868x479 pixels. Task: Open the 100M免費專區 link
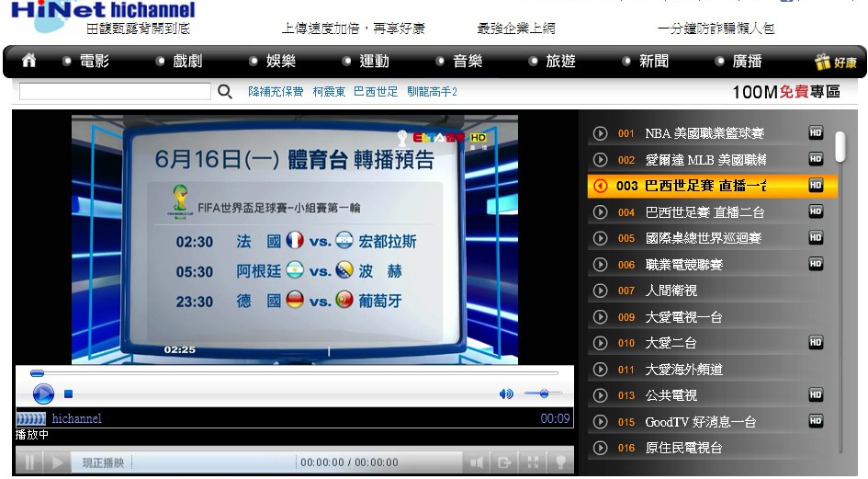point(786,91)
